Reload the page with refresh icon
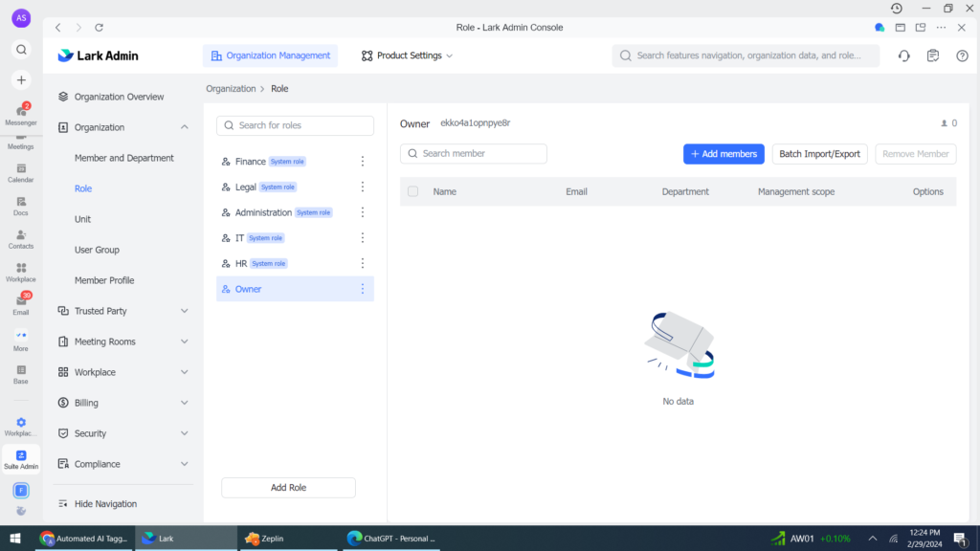Screen dimensions: 980x551 99,28
